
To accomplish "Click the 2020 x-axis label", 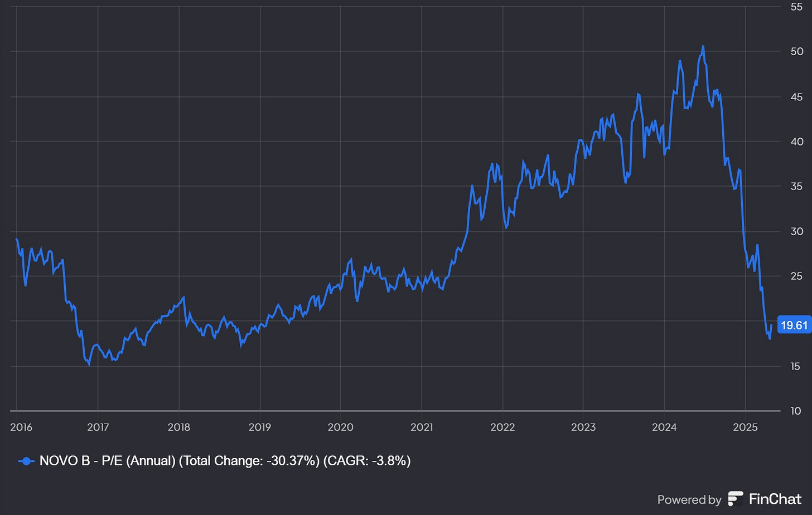I will click(340, 427).
